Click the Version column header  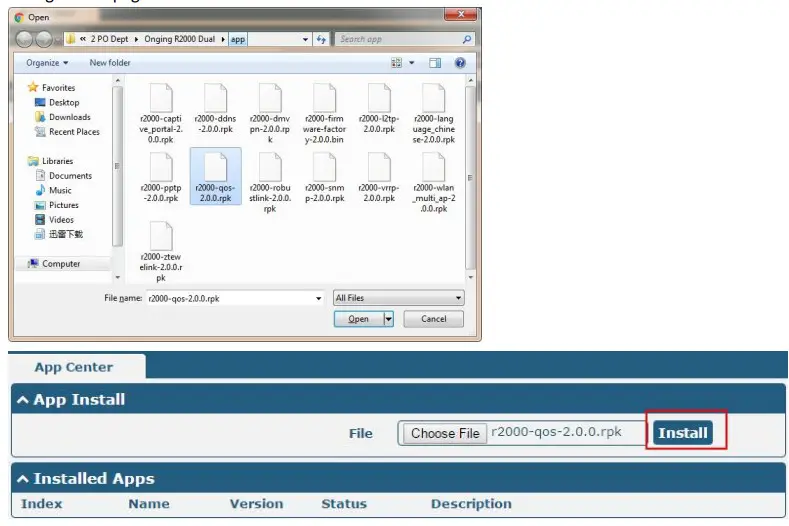[x=257, y=504]
